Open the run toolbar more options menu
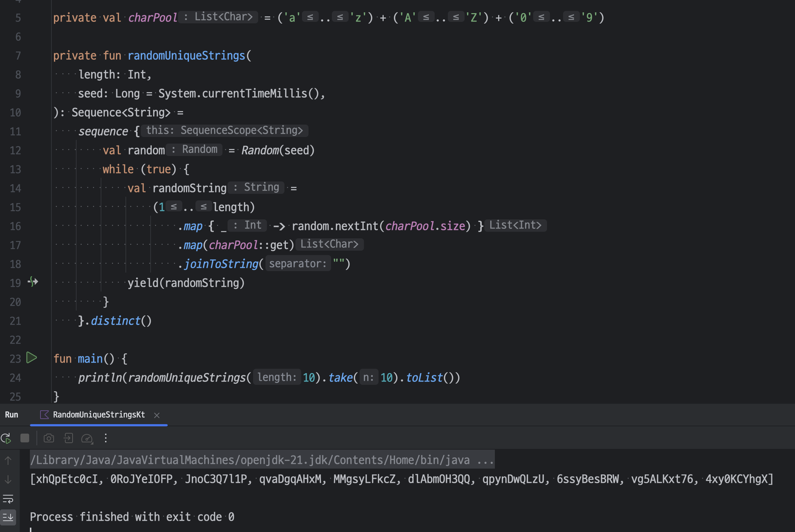The width and height of the screenshot is (795, 532). click(x=106, y=438)
